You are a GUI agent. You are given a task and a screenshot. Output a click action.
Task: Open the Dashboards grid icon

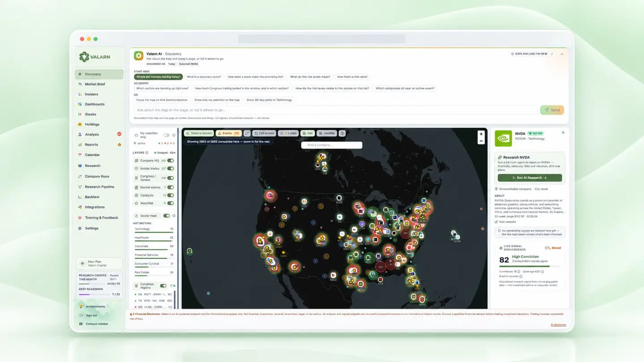80,104
